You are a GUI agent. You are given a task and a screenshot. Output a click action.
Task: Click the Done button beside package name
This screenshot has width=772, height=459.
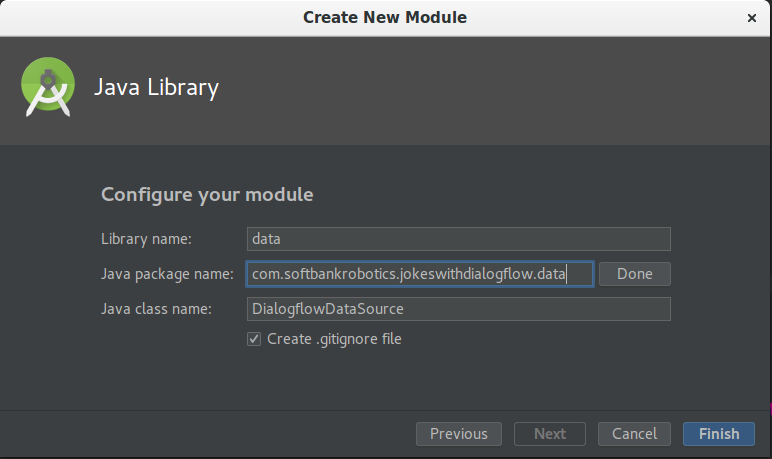click(x=635, y=274)
